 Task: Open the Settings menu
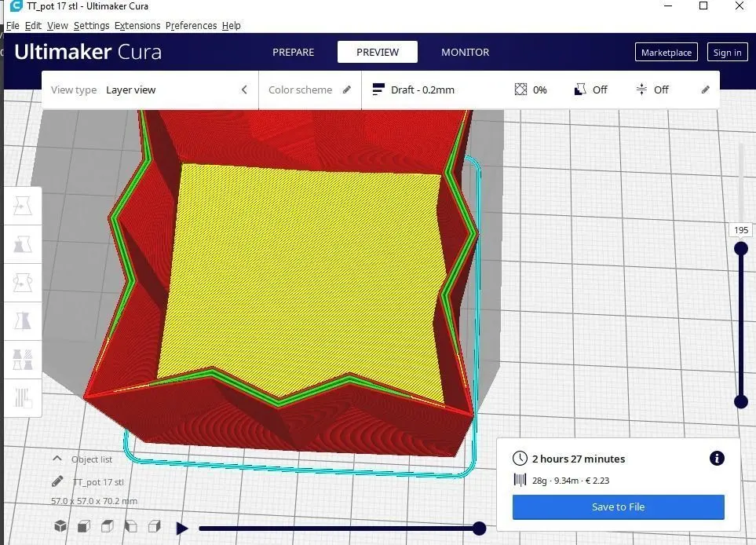(91, 26)
